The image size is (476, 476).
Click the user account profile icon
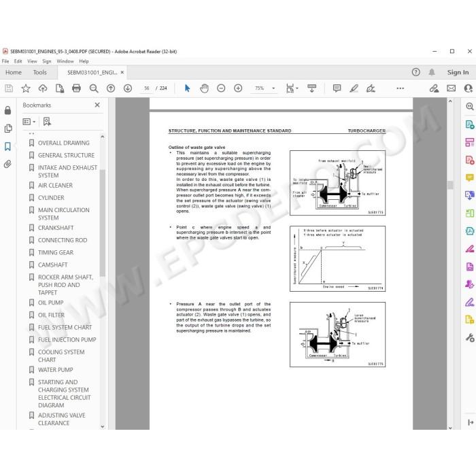click(x=469, y=88)
